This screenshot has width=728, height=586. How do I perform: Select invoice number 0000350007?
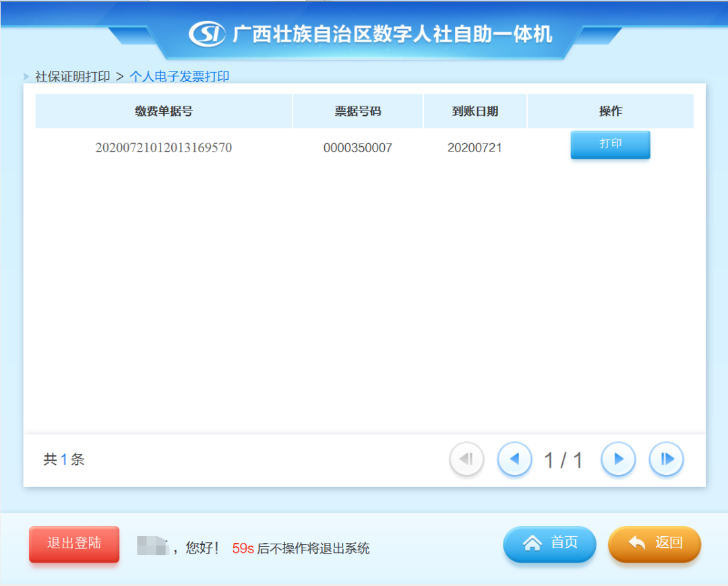pyautogui.click(x=358, y=148)
